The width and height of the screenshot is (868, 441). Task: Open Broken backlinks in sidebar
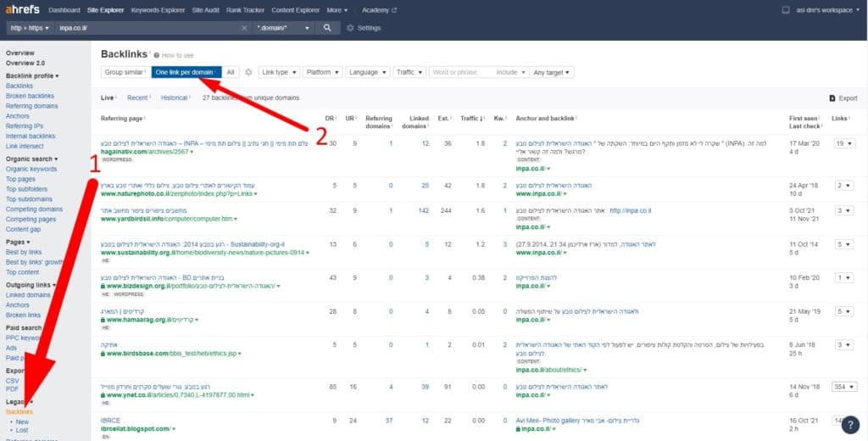[x=30, y=96]
